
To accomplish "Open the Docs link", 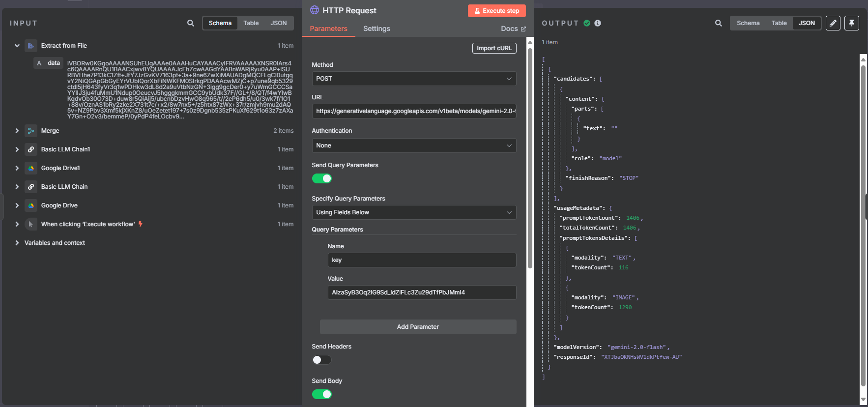I will [513, 29].
